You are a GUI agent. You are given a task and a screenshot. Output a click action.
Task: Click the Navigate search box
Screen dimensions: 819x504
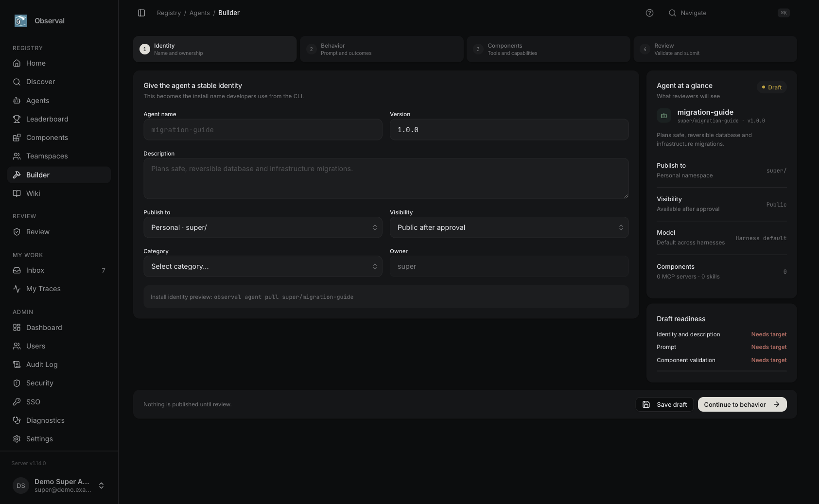click(729, 13)
